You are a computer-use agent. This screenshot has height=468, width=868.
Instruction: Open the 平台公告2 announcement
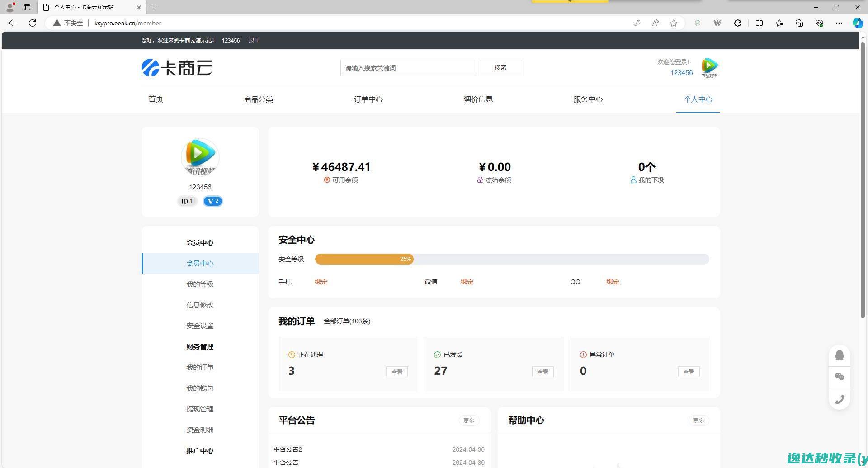288,449
